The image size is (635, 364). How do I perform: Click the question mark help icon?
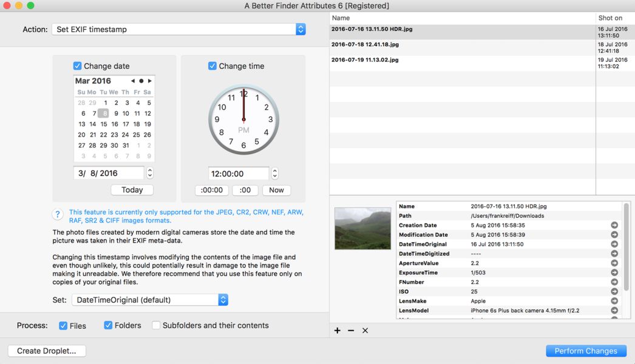[x=58, y=214]
